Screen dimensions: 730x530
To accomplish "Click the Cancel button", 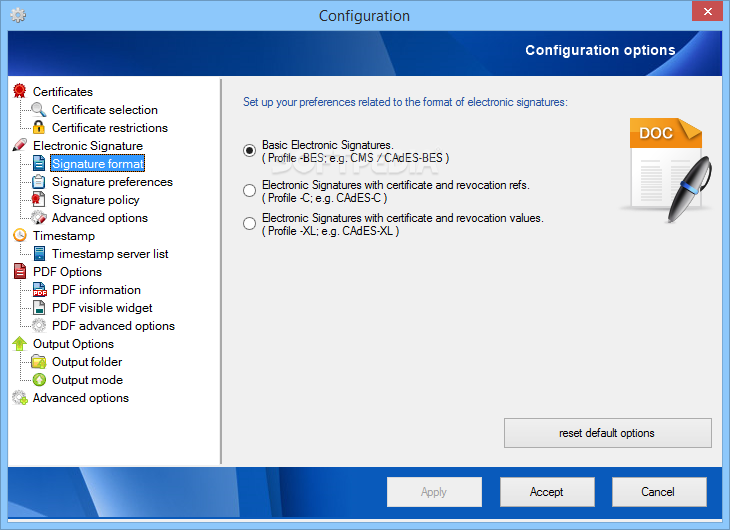I will point(659,492).
